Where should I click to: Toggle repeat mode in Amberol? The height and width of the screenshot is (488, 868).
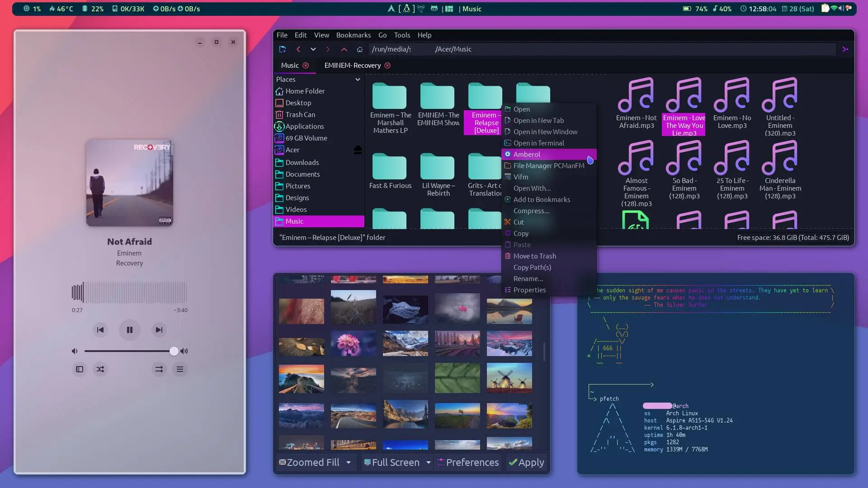tap(159, 369)
